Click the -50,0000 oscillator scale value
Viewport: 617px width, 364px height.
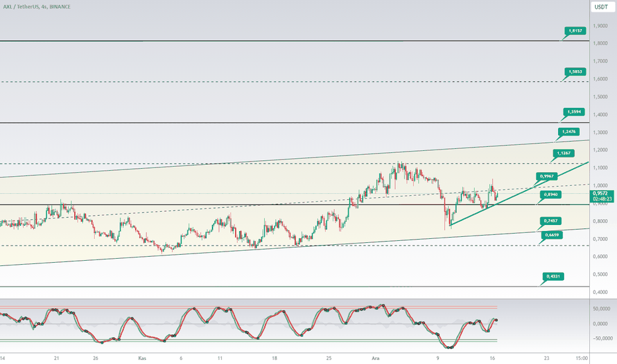click(x=602, y=338)
